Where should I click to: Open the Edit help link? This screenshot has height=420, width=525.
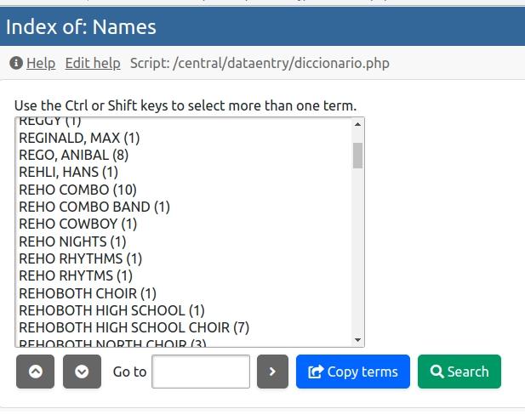coord(93,63)
